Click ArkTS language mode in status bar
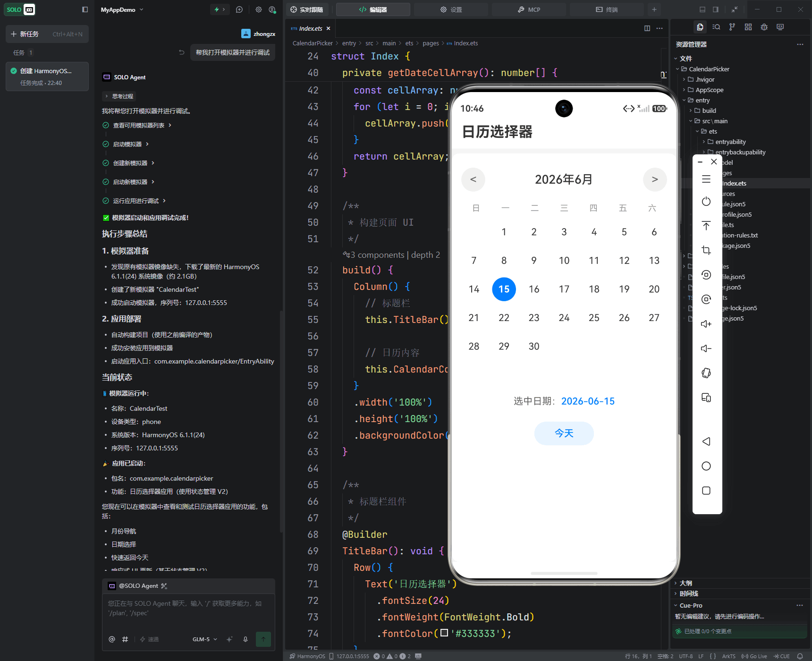The width and height of the screenshot is (812, 661). [x=728, y=656]
